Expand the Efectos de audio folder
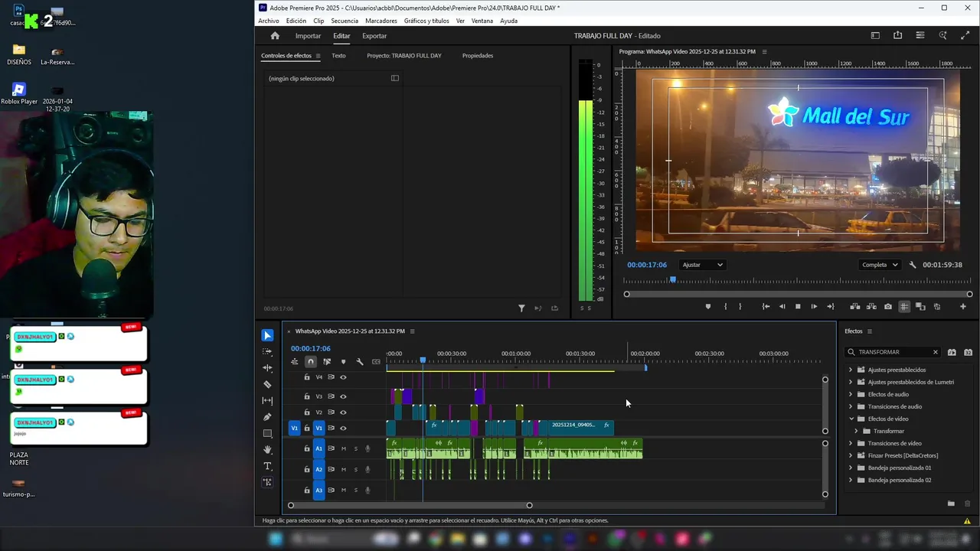 [851, 394]
